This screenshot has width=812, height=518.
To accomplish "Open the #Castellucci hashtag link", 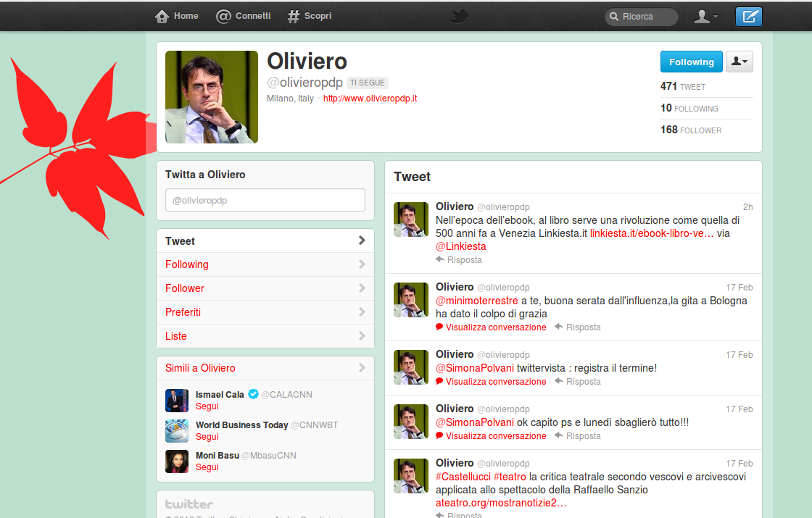I will (x=463, y=477).
